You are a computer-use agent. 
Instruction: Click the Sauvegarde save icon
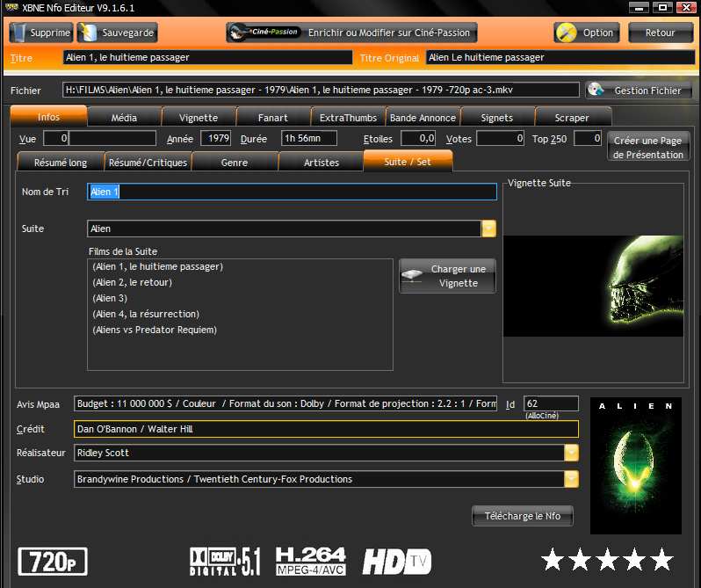pyautogui.click(x=88, y=33)
